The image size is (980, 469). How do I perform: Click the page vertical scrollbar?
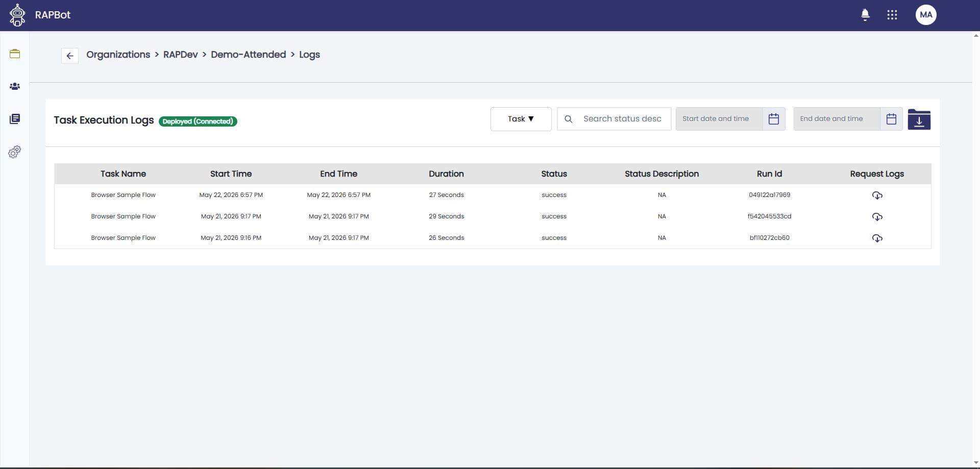point(976,249)
